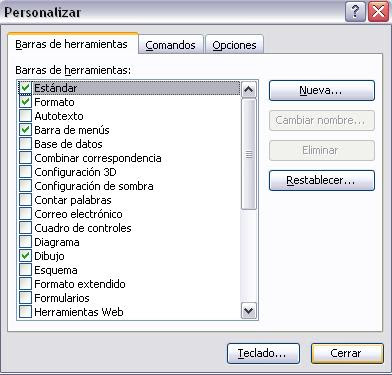Disable the Dibujo toolbar checkbox
The width and height of the screenshot is (392, 375).
coord(25,256)
